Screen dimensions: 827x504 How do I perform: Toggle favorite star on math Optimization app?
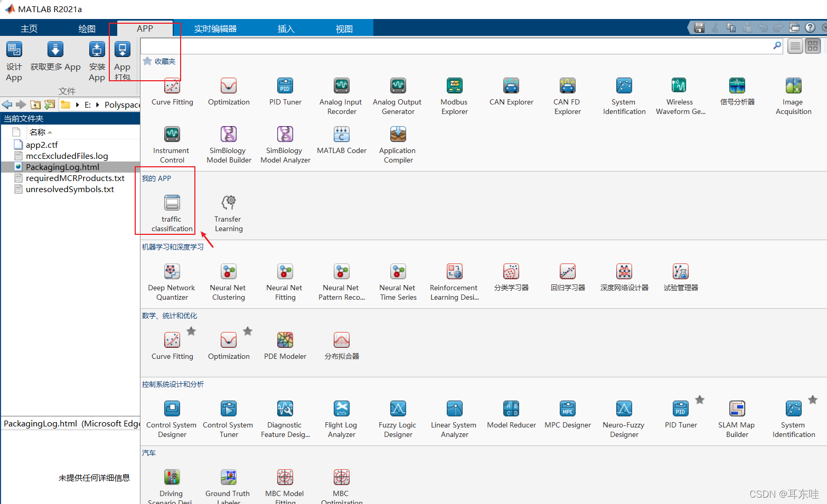tap(248, 331)
